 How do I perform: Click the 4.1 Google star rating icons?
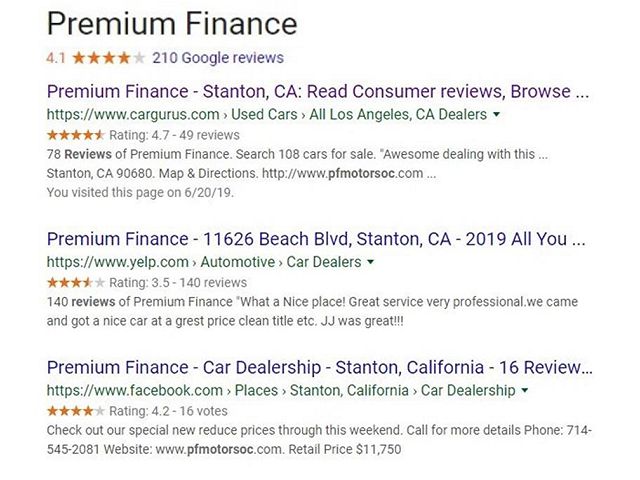click(109, 57)
